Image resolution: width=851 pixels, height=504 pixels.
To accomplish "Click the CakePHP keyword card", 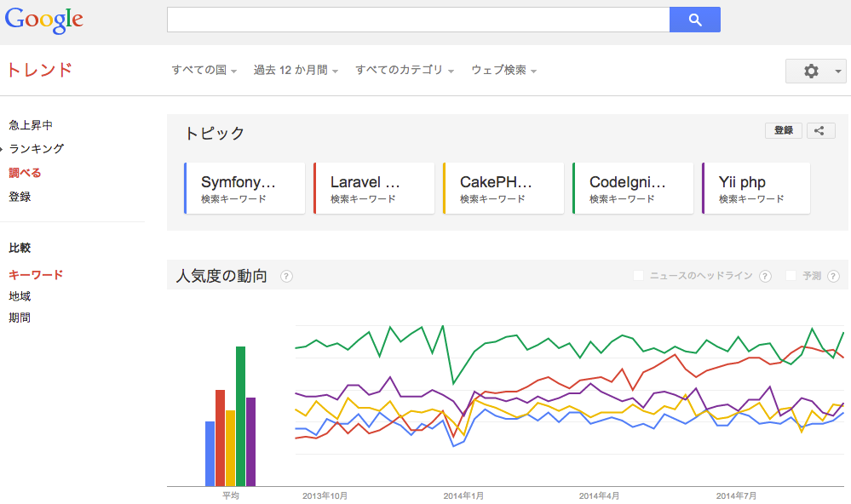I will coord(503,188).
